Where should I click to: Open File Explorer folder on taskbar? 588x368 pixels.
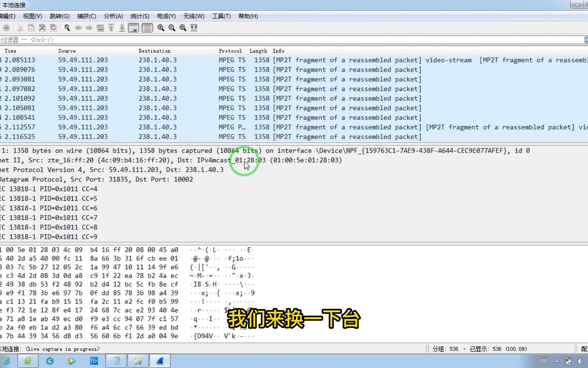(138, 361)
